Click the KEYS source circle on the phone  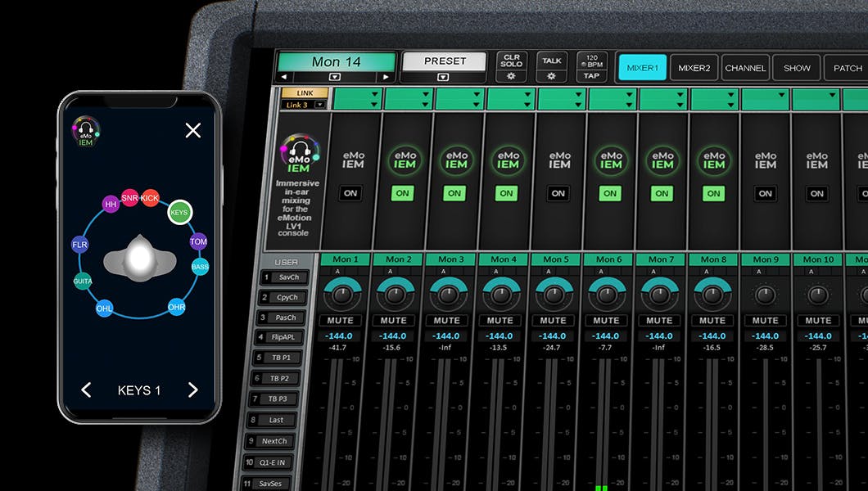click(179, 212)
